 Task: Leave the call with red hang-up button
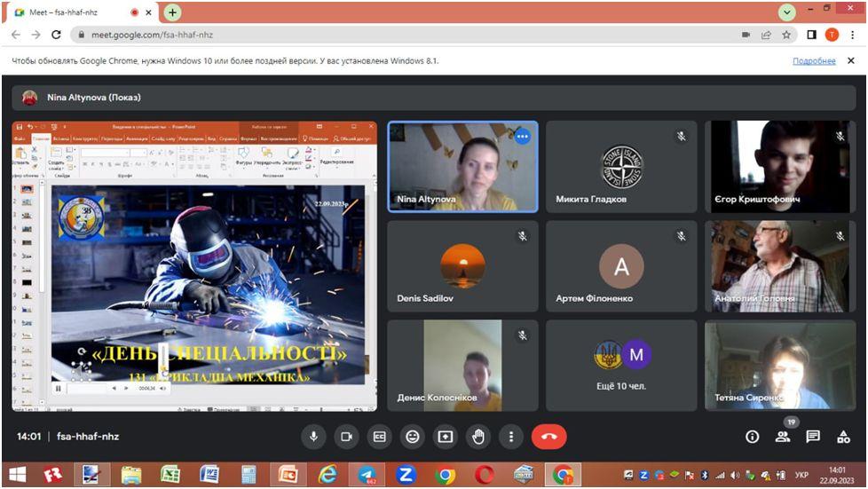(x=548, y=437)
